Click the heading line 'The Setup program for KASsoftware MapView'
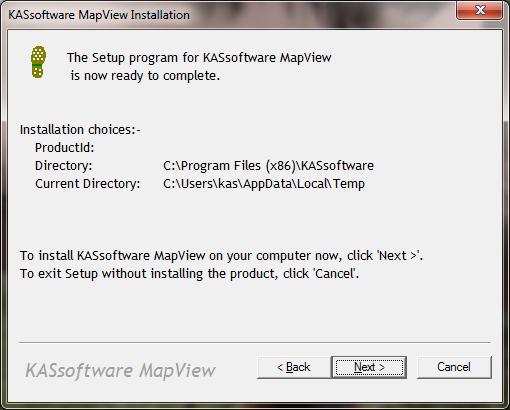The image size is (510, 410). 199,58
